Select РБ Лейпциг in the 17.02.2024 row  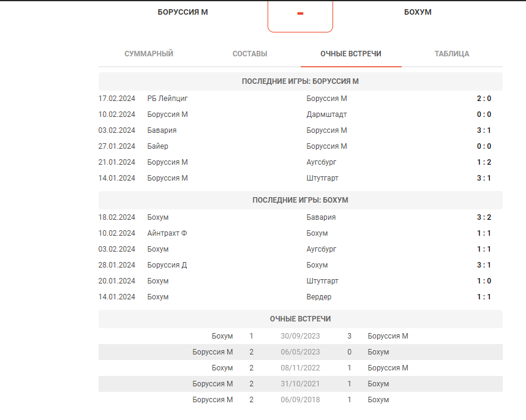[x=167, y=99]
